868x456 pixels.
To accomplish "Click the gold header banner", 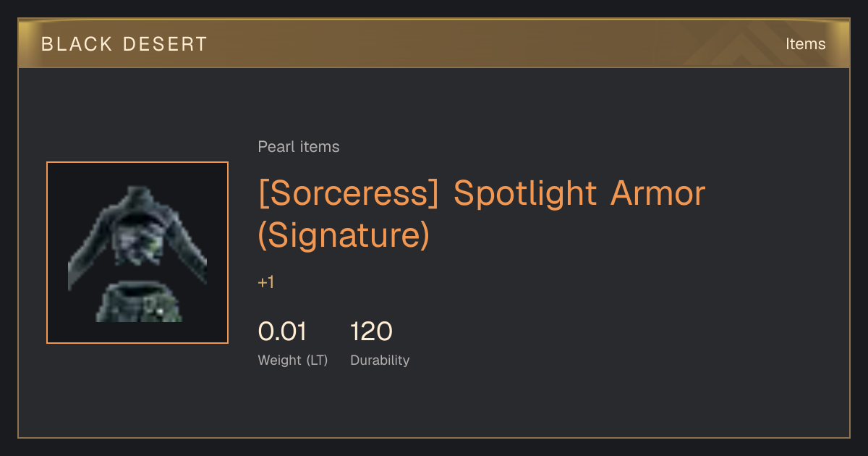I will click(x=434, y=43).
